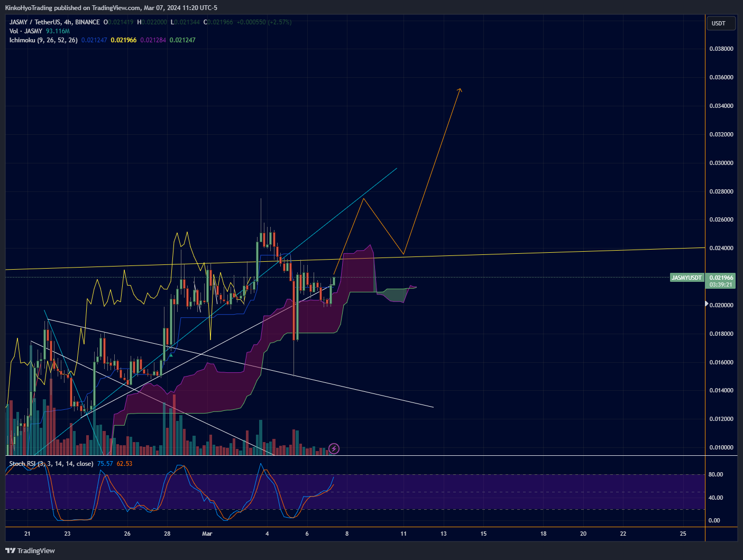The width and height of the screenshot is (743, 560).
Task: Click the 0.028000 price axis label
Action: 721,191
